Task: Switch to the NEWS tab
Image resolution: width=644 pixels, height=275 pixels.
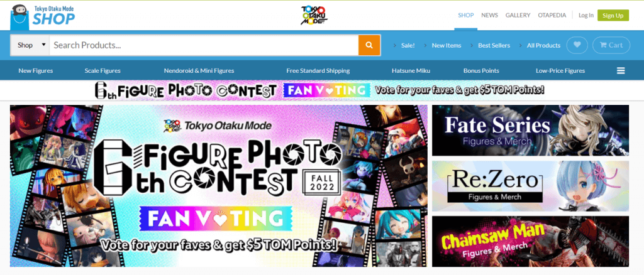Action: [x=489, y=15]
